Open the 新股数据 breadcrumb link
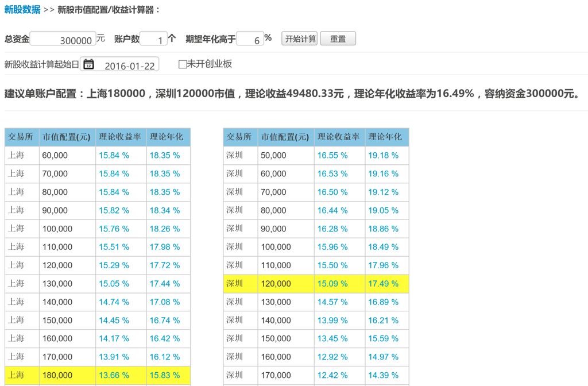The width and height of the screenshot is (588, 386). coord(22,9)
